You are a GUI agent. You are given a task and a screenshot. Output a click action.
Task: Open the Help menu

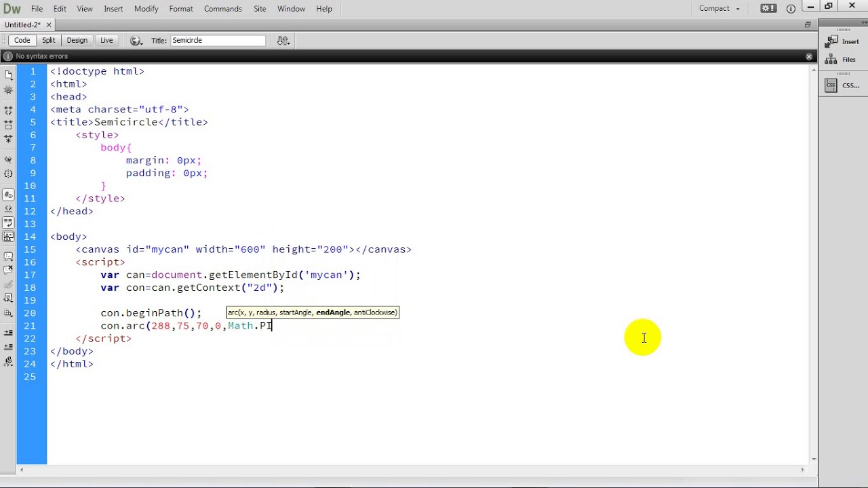pos(324,9)
